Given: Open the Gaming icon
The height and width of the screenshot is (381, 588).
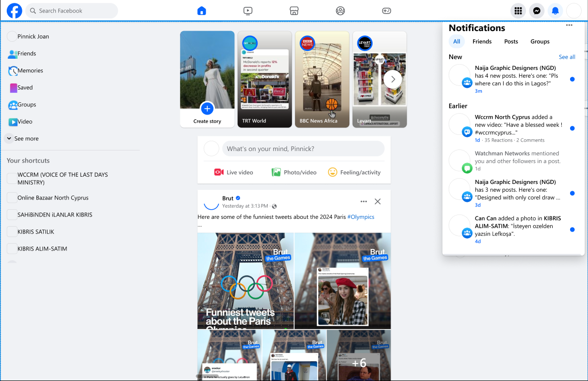Looking at the screenshot, I should (x=386, y=11).
